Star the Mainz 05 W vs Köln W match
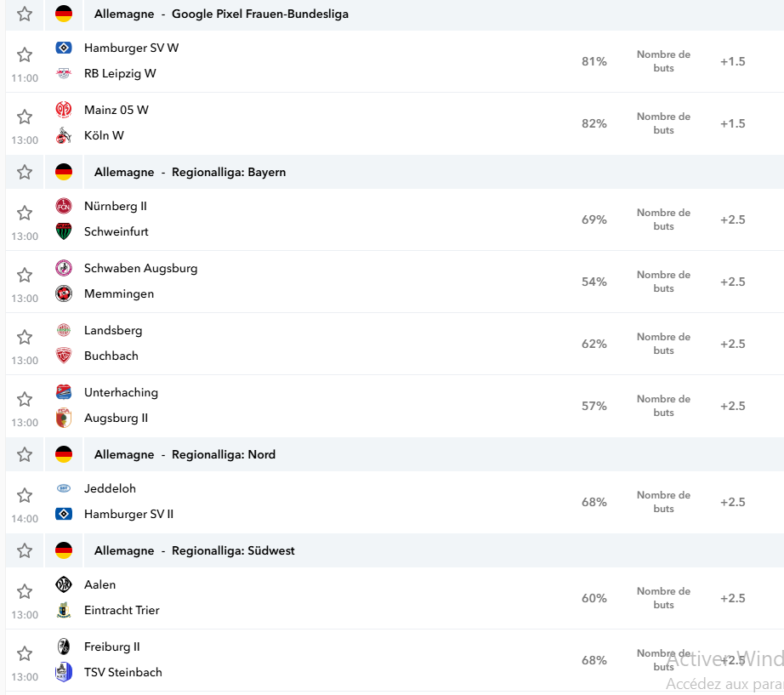 25,116
